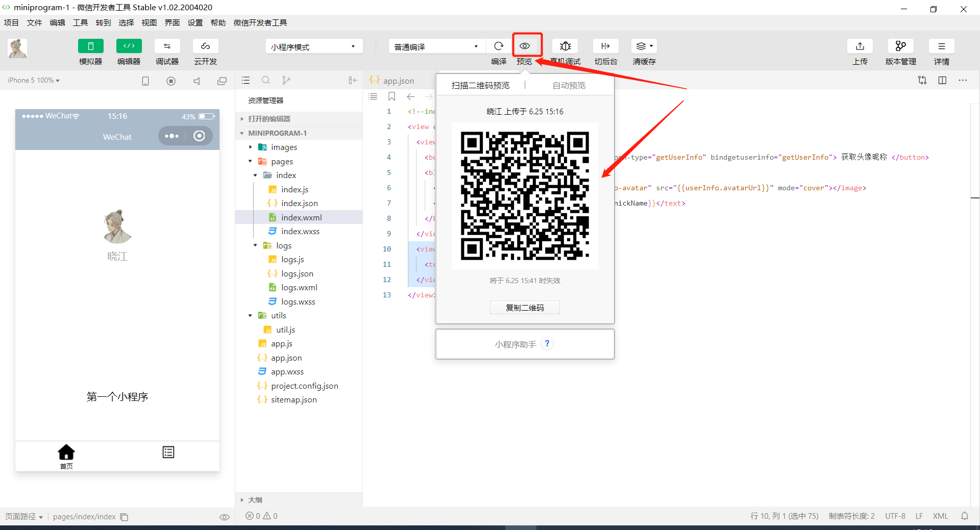Click the editor bookmark icon
Screen dimensions: 980x530
tap(392, 96)
